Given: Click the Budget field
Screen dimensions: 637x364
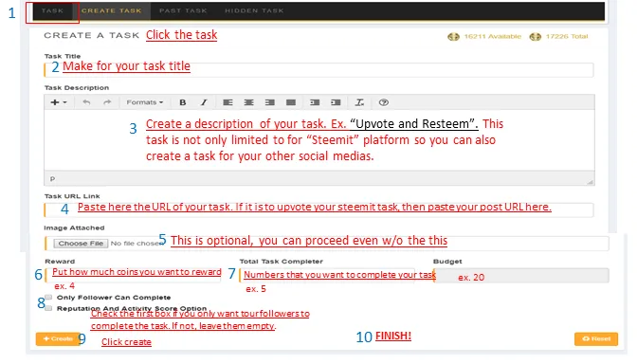Looking at the screenshot, I should coord(521,275).
